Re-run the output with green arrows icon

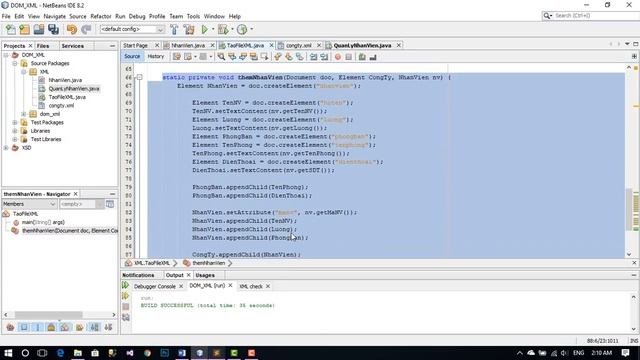(126, 285)
